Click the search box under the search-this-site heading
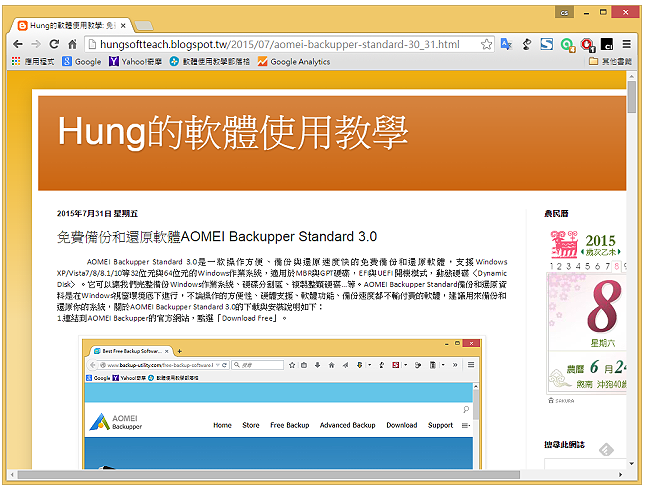 tap(585, 464)
